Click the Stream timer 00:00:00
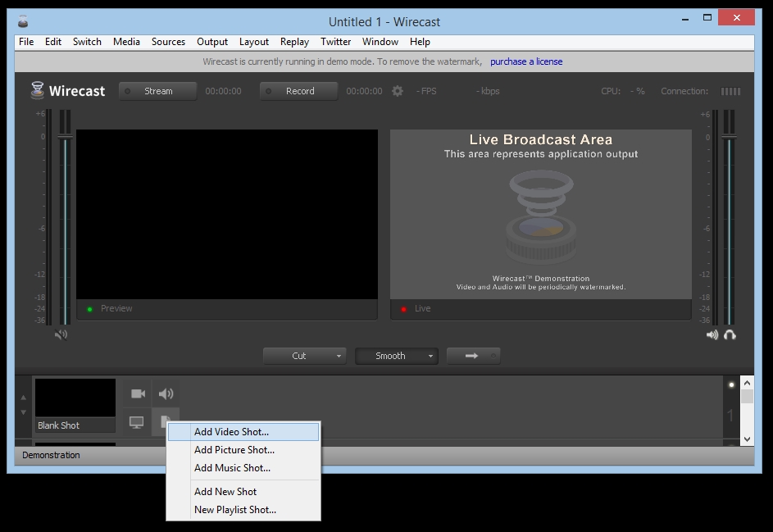This screenshot has height=532, width=773. (223, 91)
